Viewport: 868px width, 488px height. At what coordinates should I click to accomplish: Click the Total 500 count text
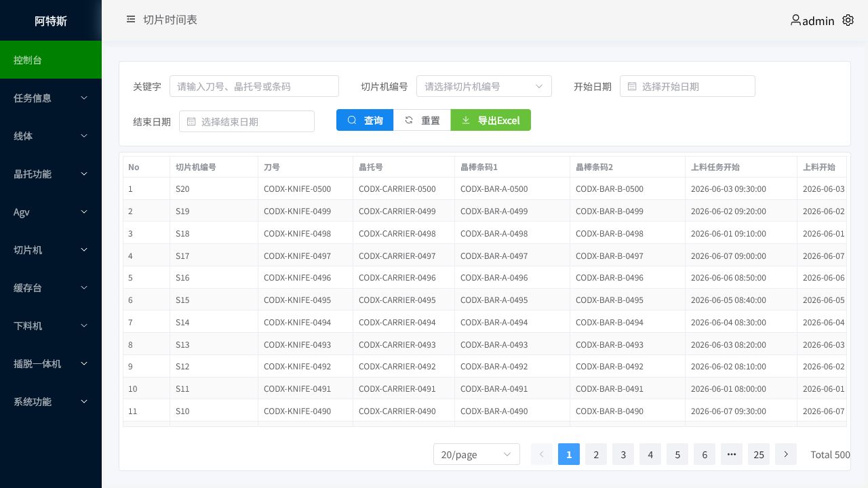[x=830, y=454]
